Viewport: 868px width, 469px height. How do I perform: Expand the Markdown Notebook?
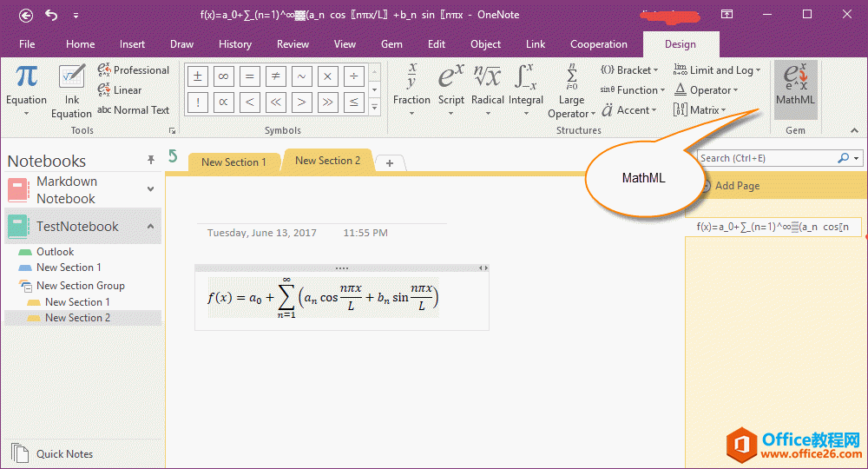(x=150, y=188)
